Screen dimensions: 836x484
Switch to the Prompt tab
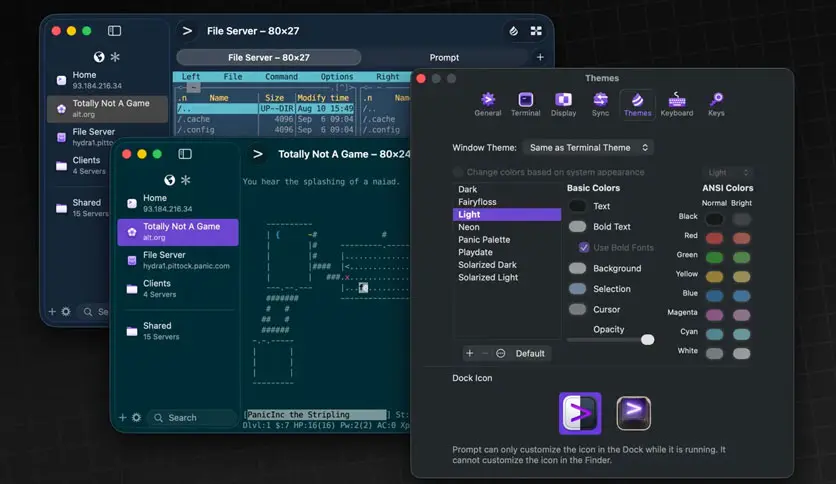point(444,57)
